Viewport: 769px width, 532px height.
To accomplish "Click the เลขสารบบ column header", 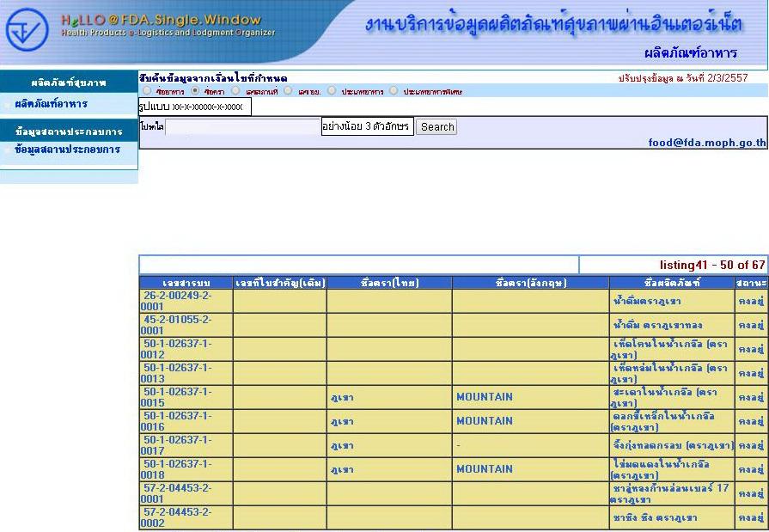I will (x=186, y=283).
